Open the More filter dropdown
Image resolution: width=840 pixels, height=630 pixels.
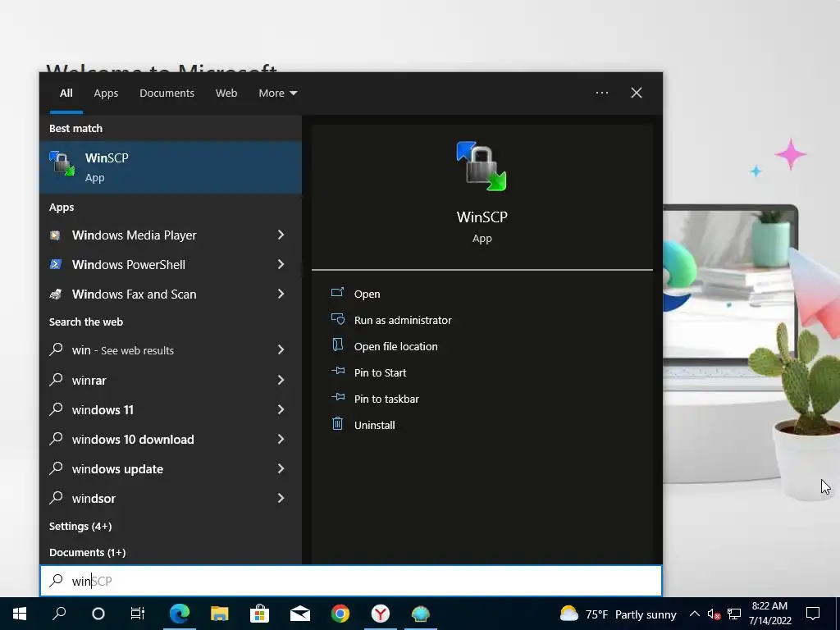pos(277,94)
